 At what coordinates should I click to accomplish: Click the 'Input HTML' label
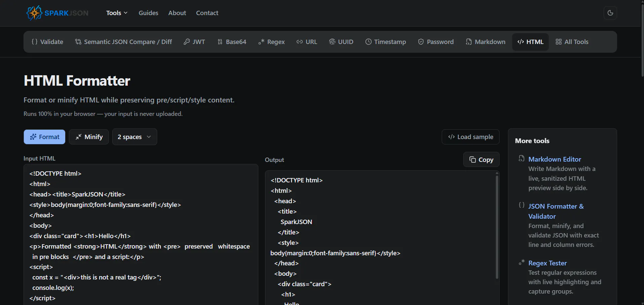point(39,158)
